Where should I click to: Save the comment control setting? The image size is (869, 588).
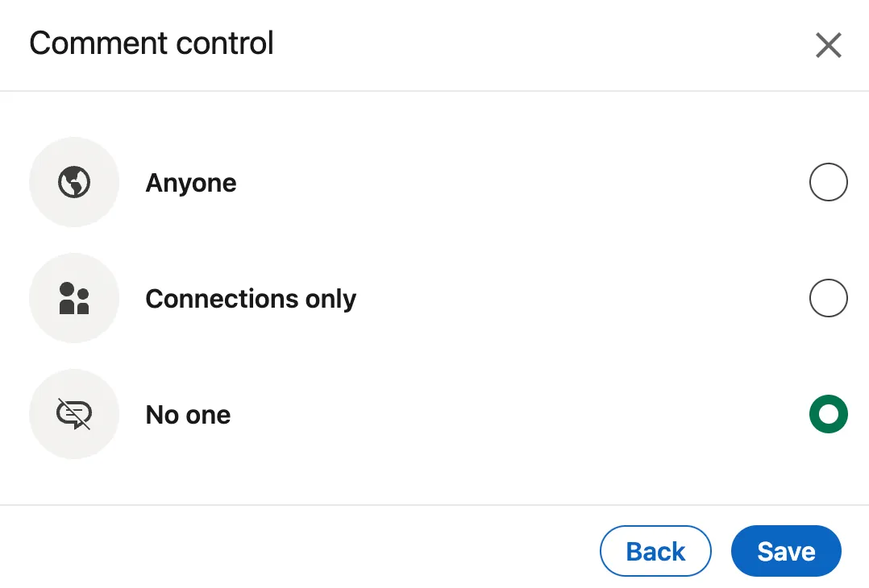point(786,552)
